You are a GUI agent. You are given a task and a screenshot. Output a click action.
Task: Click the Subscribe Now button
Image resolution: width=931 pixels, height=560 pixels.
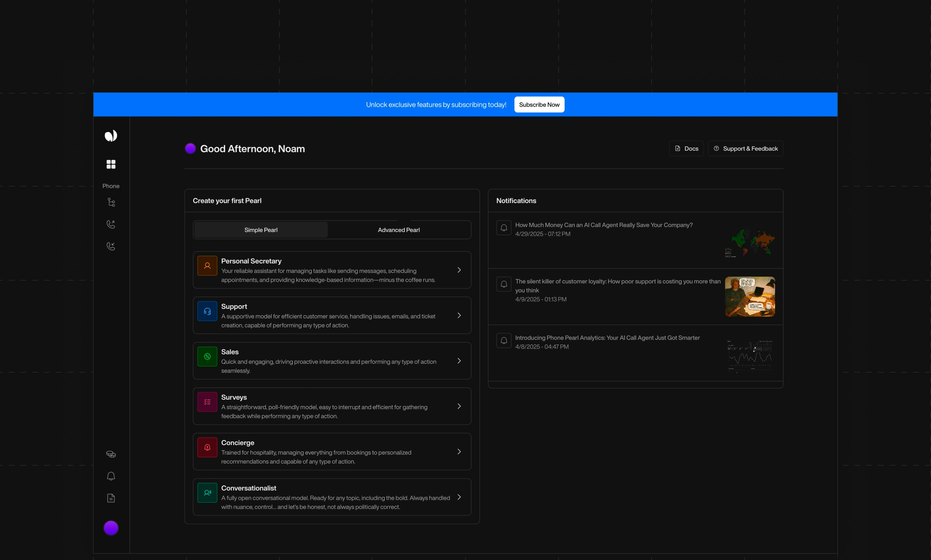click(x=539, y=104)
